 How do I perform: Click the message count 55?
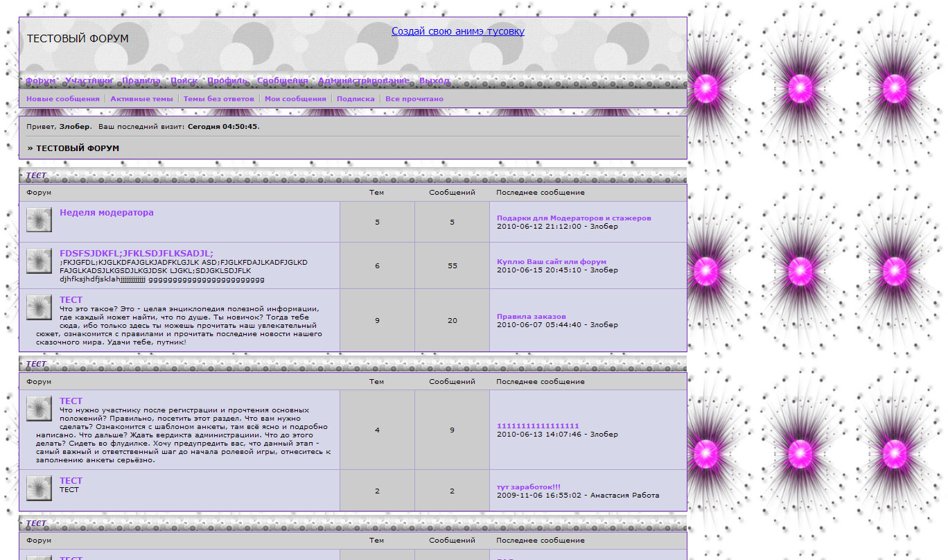click(x=453, y=266)
